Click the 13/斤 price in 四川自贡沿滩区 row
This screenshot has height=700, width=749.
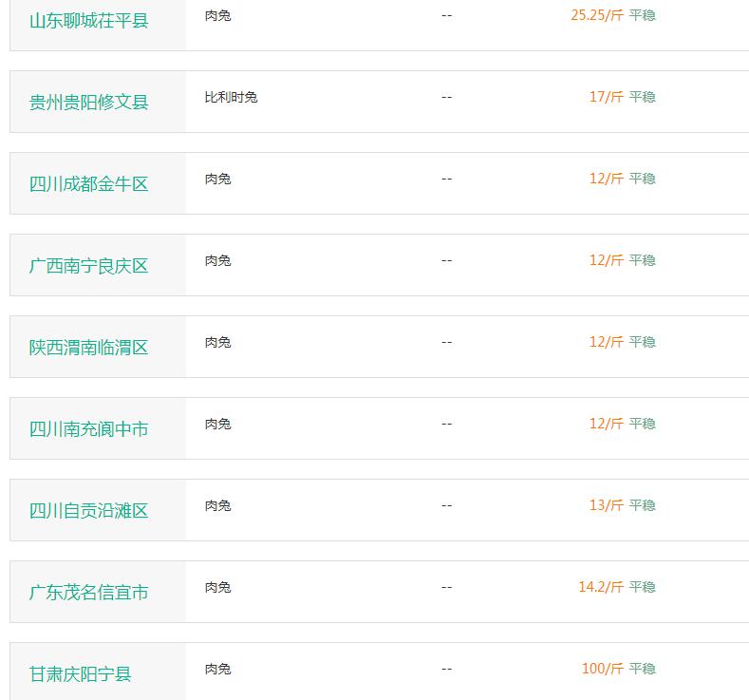tap(607, 505)
